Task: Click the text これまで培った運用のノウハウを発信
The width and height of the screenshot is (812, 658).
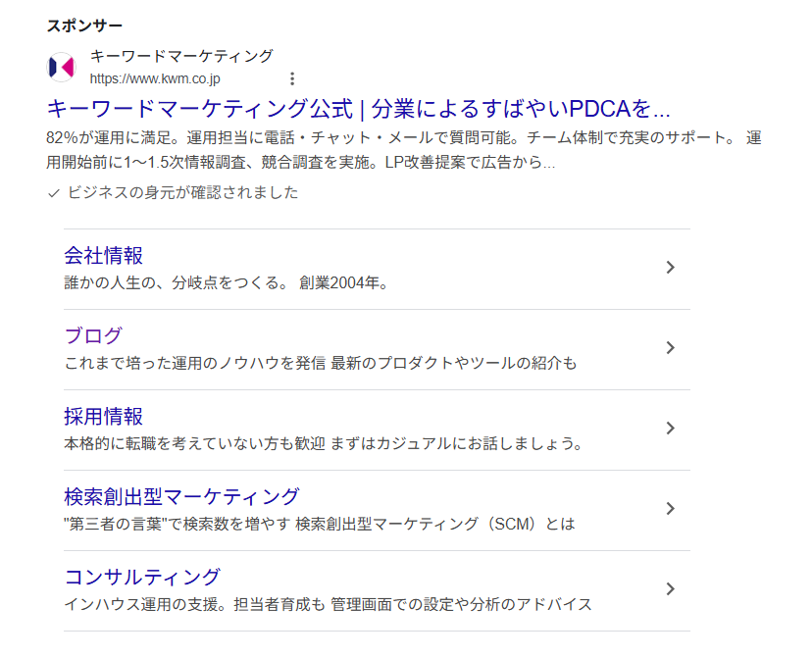Action: pos(195,364)
